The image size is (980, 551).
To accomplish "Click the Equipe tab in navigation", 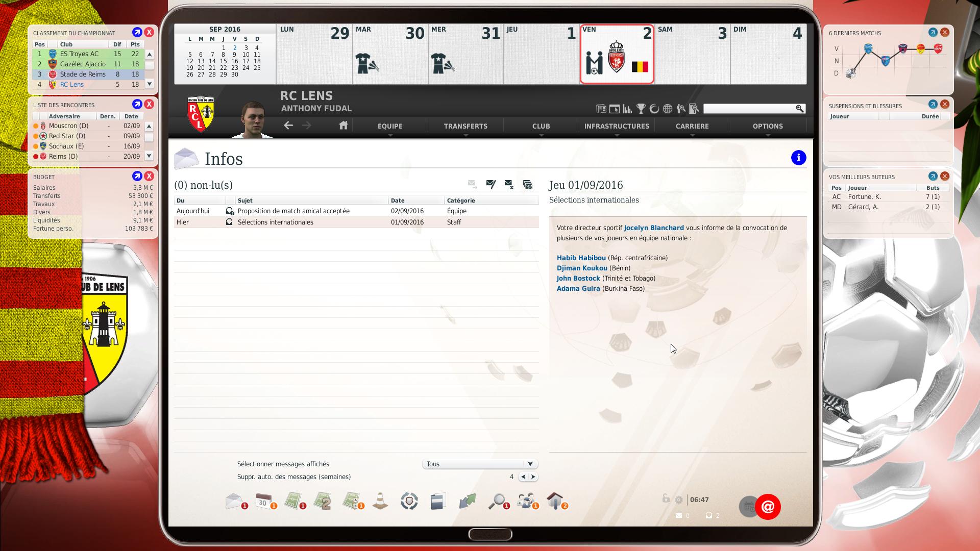I will pyautogui.click(x=390, y=126).
